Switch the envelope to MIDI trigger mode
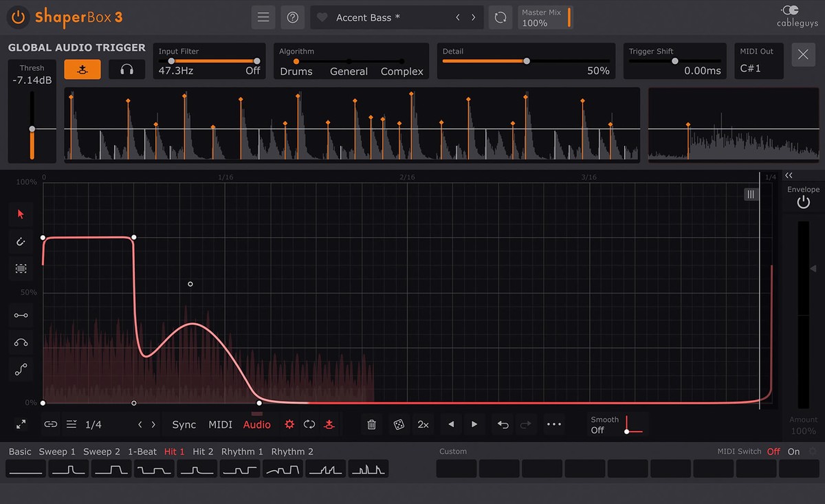The height and width of the screenshot is (504, 825). (220, 424)
